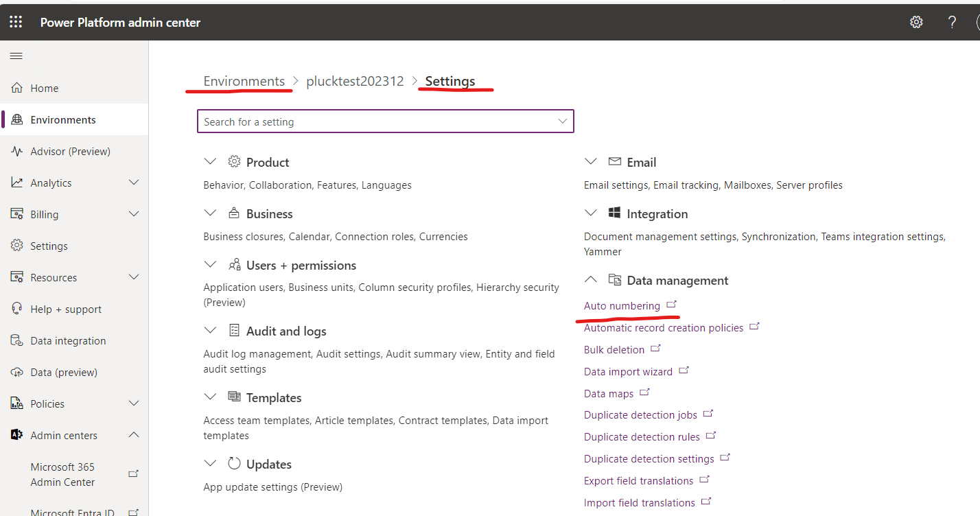Image resolution: width=980 pixels, height=516 pixels.
Task: Click external link icon next to Bulk deletion
Action: point(655,348)
